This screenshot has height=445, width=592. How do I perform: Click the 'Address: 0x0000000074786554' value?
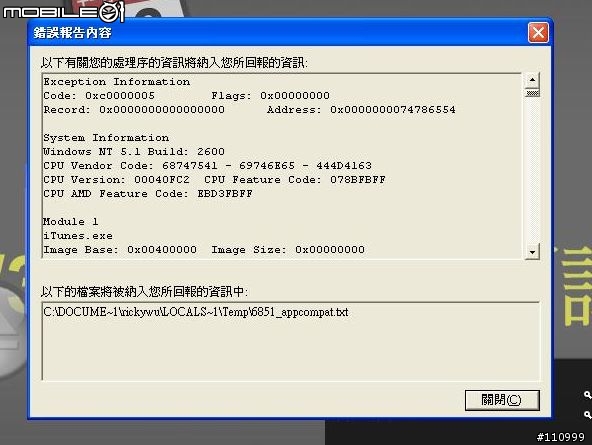[x=361, y=110]
